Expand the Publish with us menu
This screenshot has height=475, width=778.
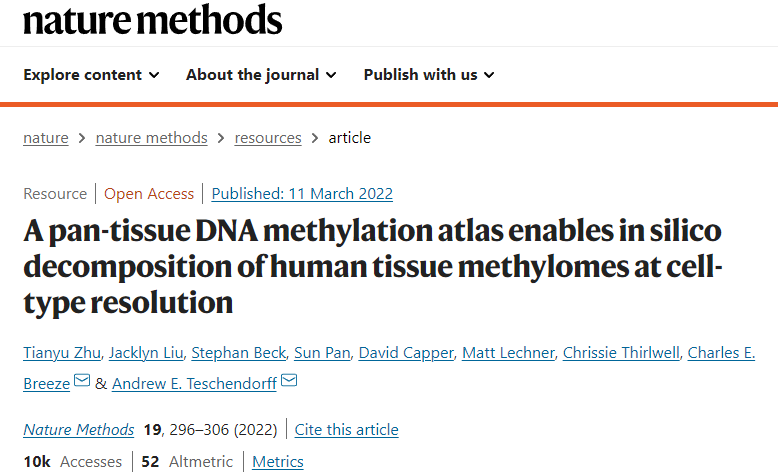[429, 74]
